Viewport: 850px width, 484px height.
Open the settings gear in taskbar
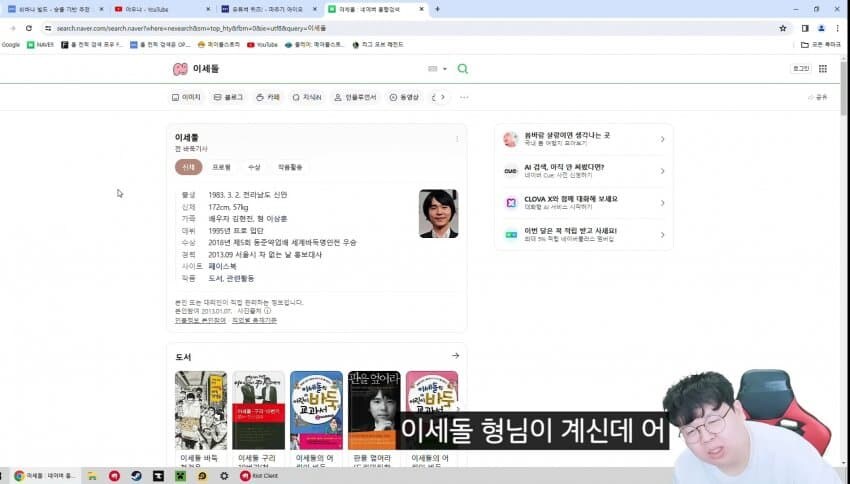pyautogui.click(x=224, y=476)
